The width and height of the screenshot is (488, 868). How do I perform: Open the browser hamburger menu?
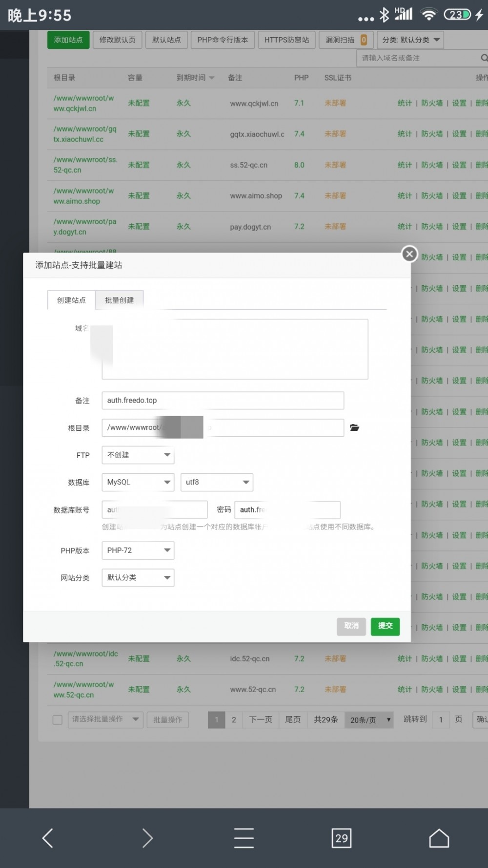click(x=244, y=838)
